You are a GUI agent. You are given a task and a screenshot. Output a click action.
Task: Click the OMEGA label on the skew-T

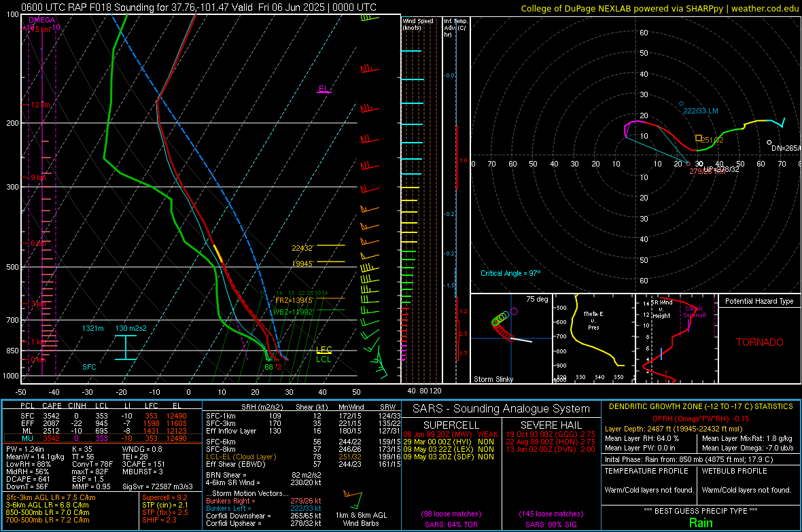pyautogui.click(x=42, y=20)
